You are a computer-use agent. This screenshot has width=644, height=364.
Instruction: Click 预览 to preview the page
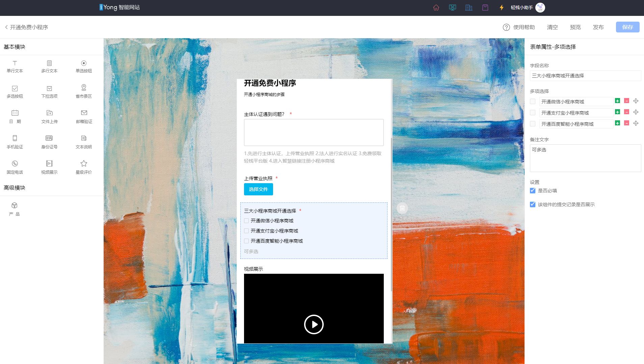pyautogui.click(x=575, y=27)
